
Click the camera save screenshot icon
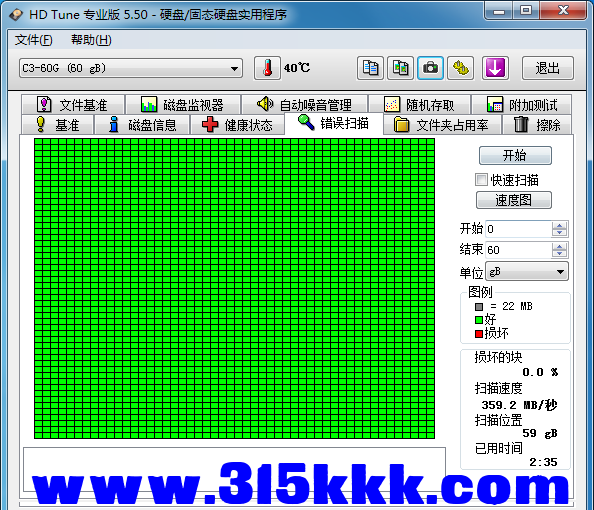[x=430, y=68]
